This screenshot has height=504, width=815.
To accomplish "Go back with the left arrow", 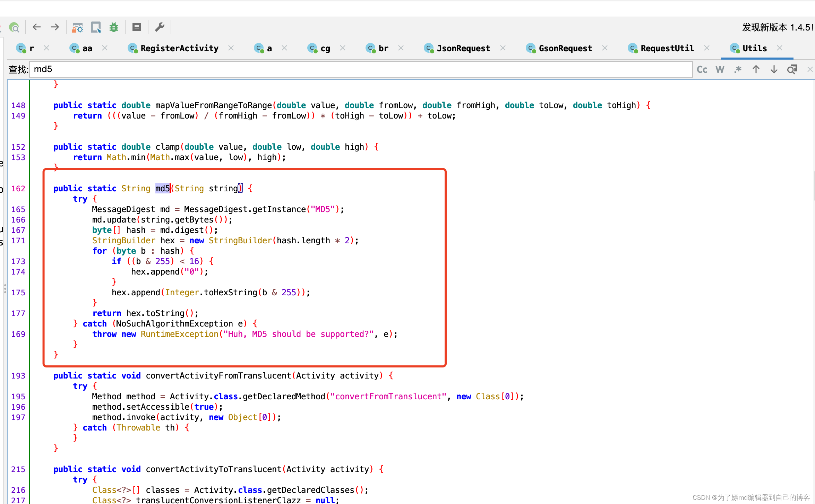I will [37, 27].
